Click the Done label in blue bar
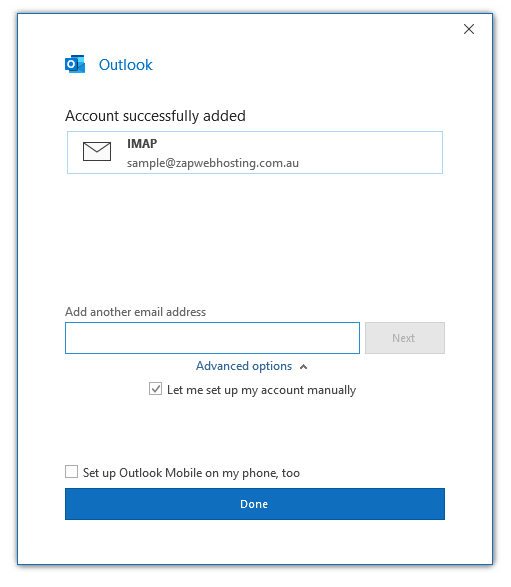Screen dimensions: 511x587 [x=254, y=504]
